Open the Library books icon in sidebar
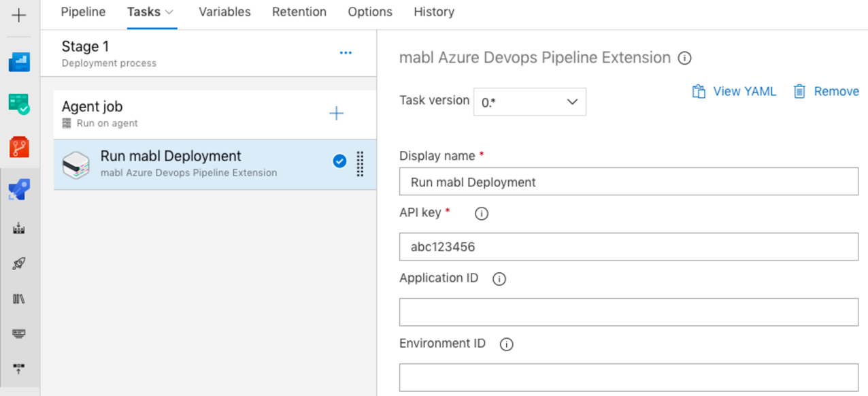Image resolution: width=868 pixels, height=396 pixels. coord(19,299)
